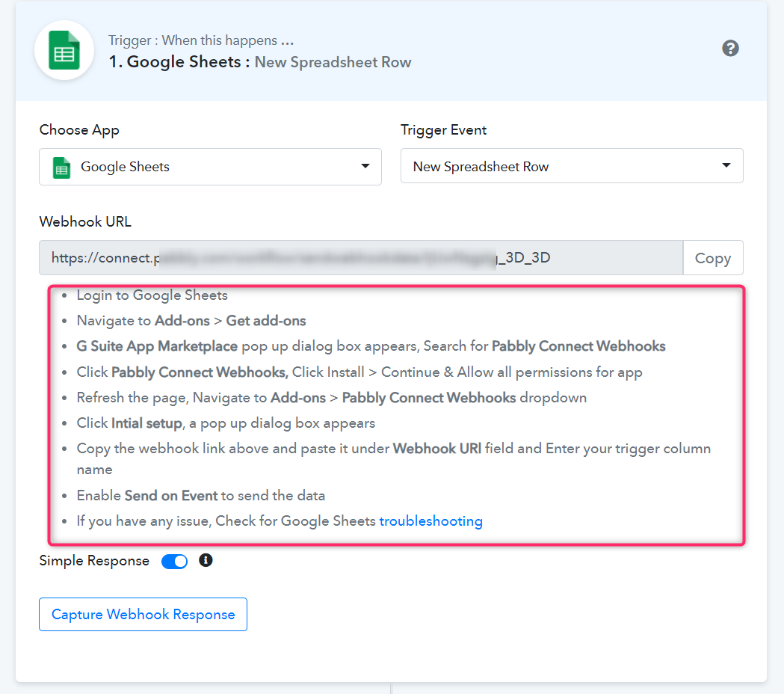
Task: Click the Google Sheets logo in trigger header
Action: coord(64,51)
